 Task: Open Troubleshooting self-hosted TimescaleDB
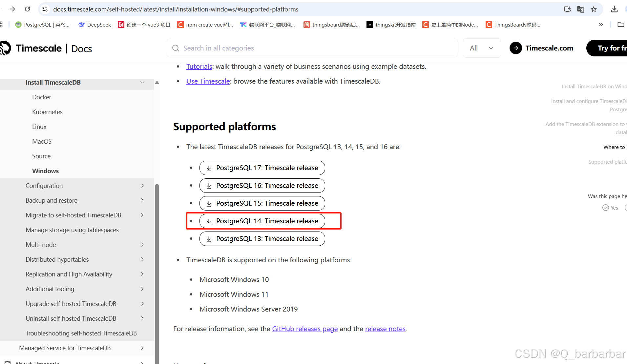pos(81,333)
